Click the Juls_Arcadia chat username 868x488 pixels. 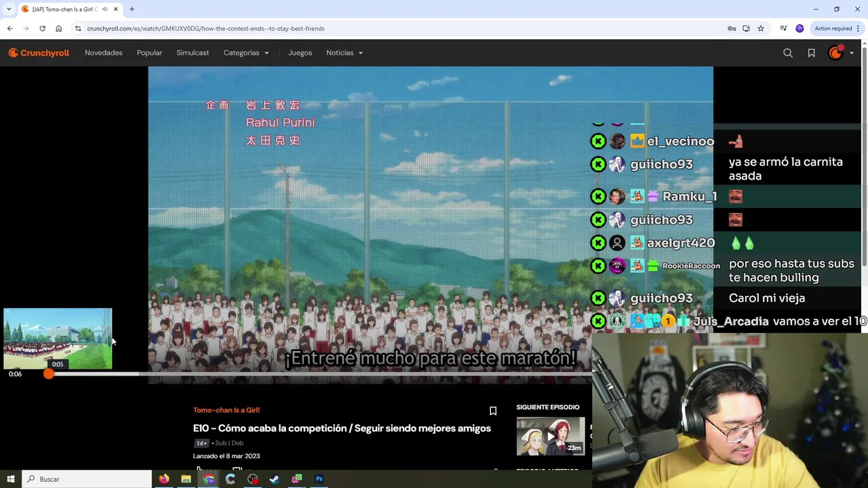(730, 321)
